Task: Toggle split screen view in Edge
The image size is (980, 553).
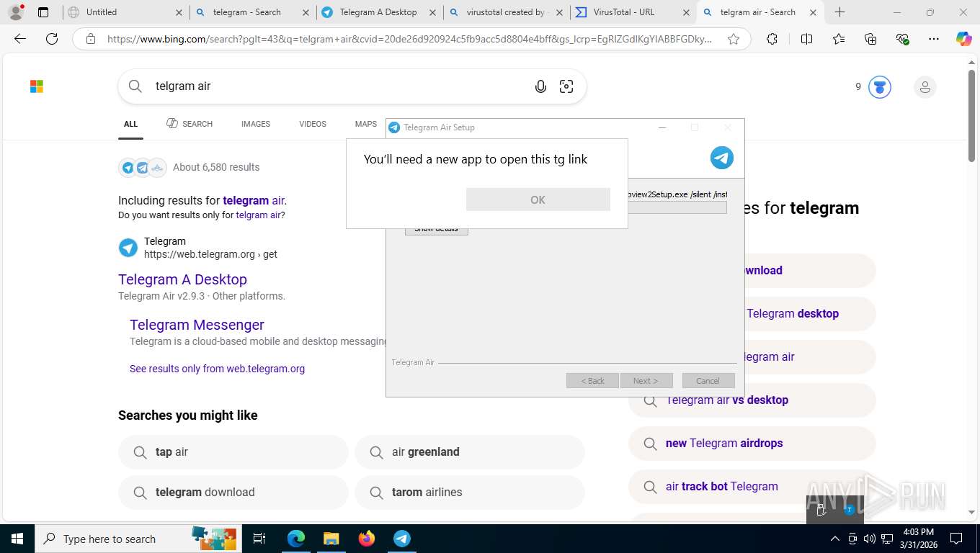Action: point(806,39)
